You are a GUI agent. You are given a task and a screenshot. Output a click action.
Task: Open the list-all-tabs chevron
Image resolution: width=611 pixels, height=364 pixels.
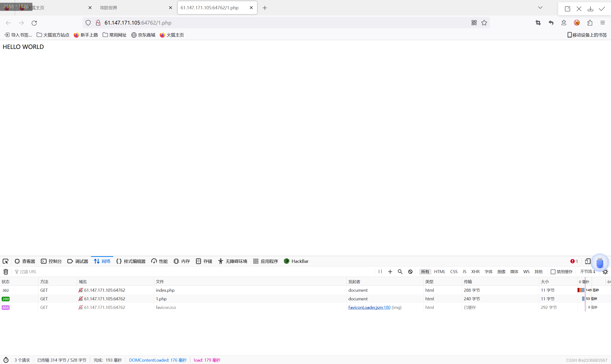tap(540, 7)
